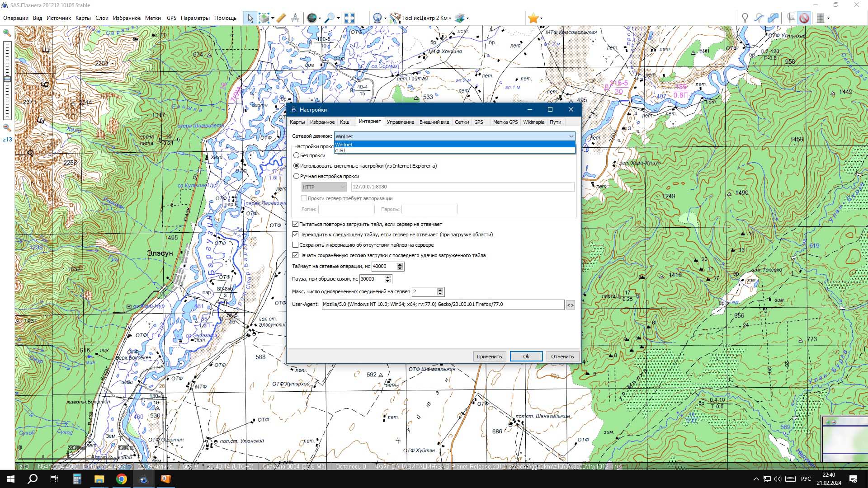Toggle the hide all marks icon

[x=804, y=18]
